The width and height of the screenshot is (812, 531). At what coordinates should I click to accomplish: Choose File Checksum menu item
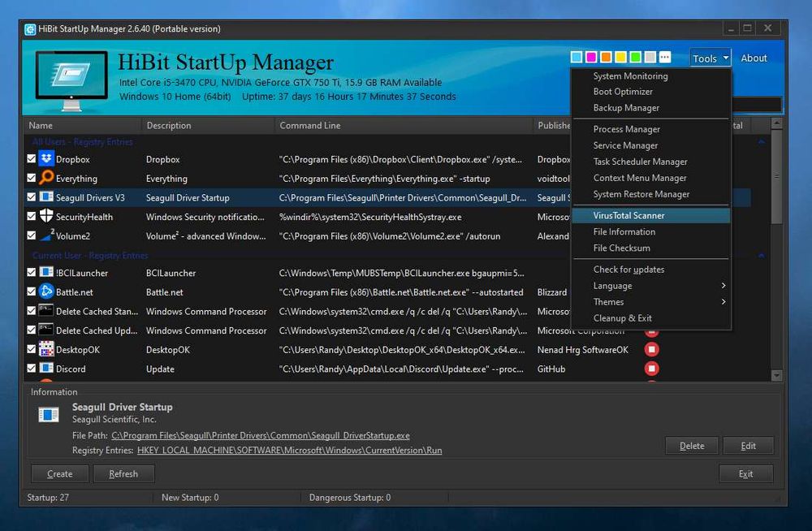(x=651, y=248)
